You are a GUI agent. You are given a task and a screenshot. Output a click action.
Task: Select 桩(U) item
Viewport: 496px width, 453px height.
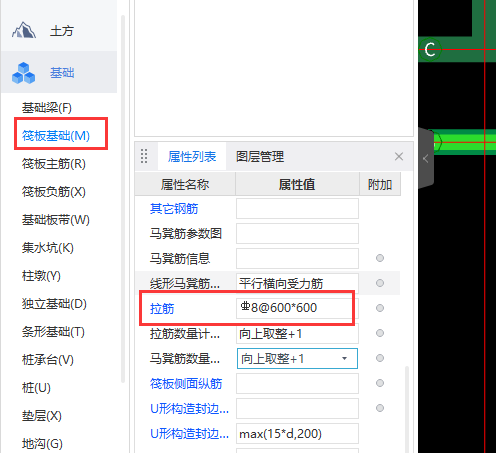coord(36,388)
